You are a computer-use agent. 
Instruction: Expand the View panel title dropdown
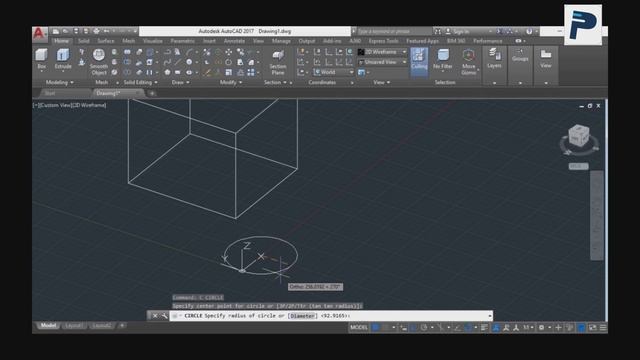pyautogui.click(x=382, y=82)
